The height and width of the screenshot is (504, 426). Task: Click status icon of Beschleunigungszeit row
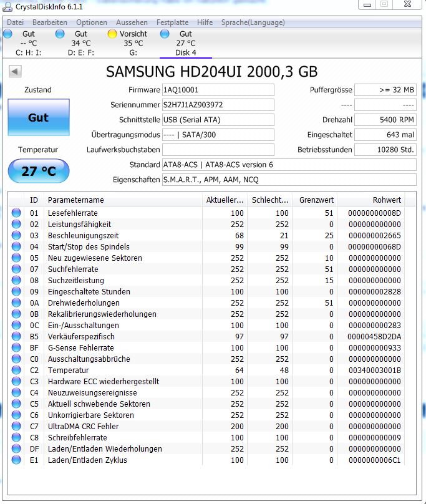coord(16,235)
